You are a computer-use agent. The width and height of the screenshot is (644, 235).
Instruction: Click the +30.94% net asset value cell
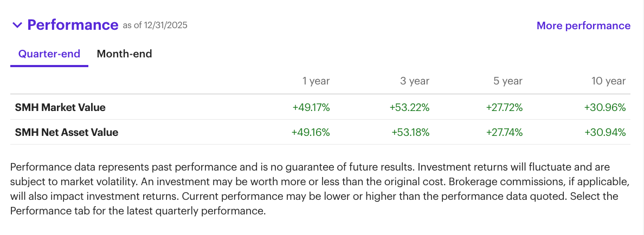tap(605, 133)
